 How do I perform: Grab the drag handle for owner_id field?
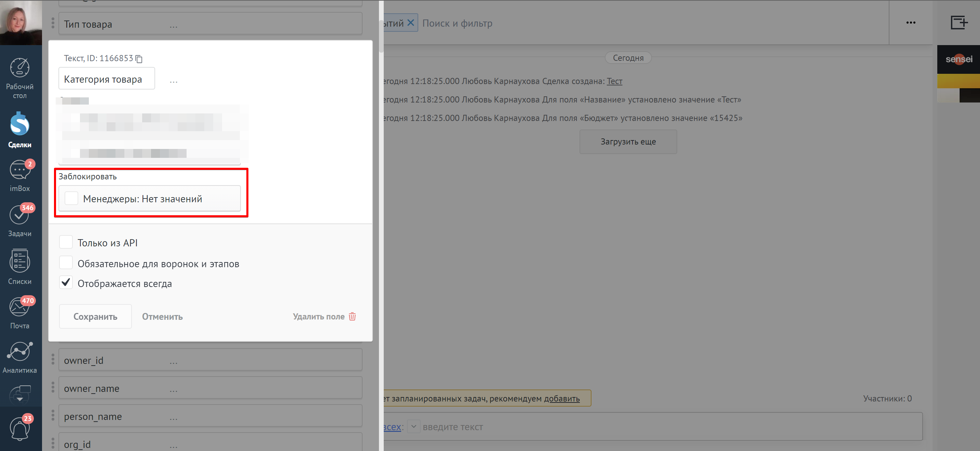tap(53, 359)
